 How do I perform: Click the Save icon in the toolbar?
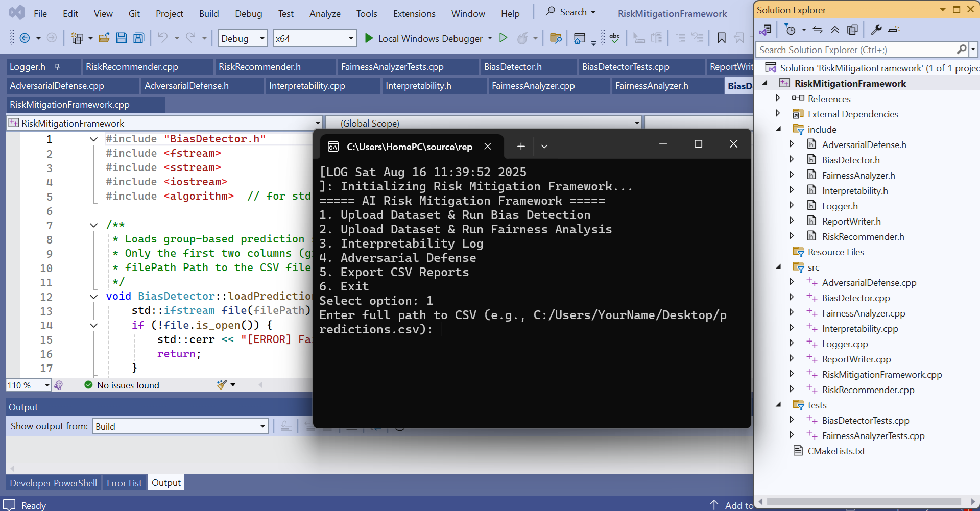click(x=122, y=38)
